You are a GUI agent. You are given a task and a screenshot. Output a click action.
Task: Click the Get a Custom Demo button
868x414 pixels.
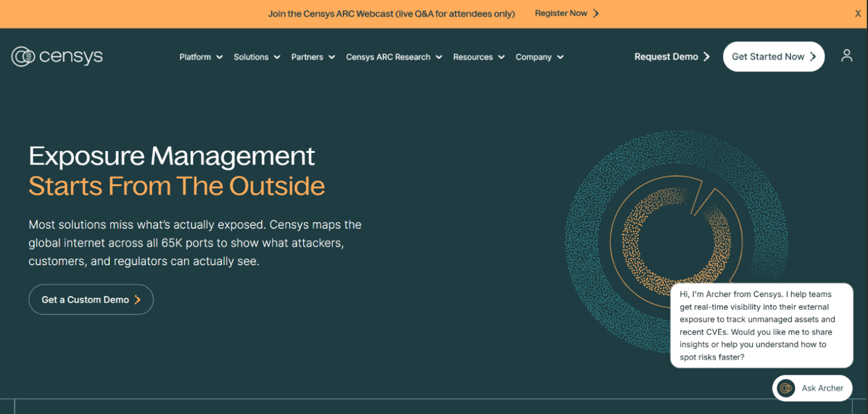(x=91, y=299)
